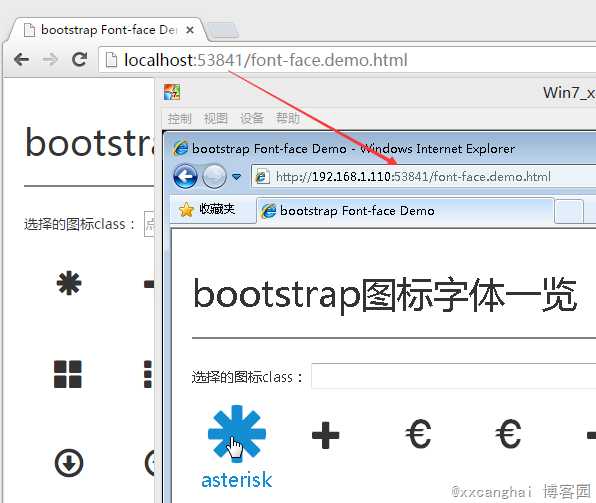Viewport: 596px width, 503px height.
Task: Click the Internet Explorer back button
Action: 185,176
